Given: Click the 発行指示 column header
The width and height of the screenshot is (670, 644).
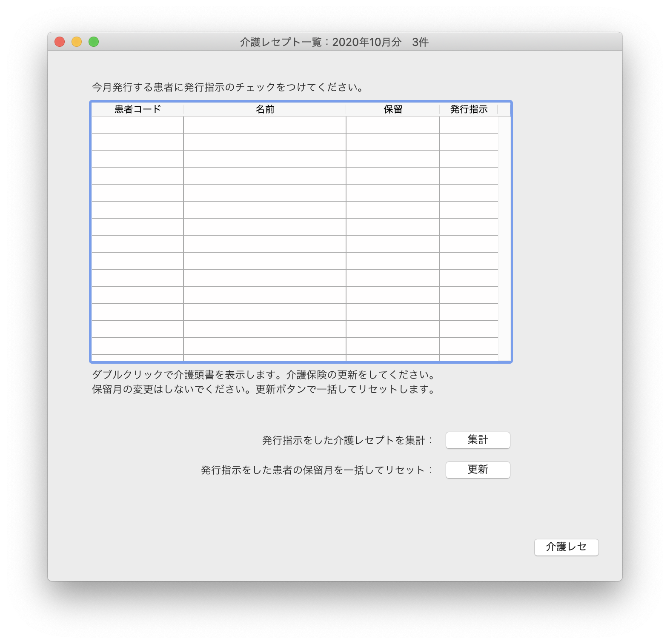Looking at the screenshot, I should (x=469, y=109).
